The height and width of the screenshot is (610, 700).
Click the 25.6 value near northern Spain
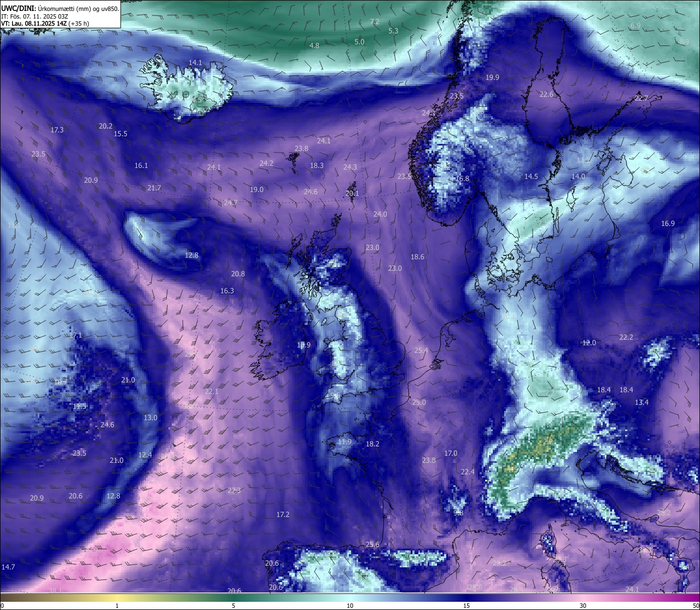pyautogui.click(x=372, y=545)
